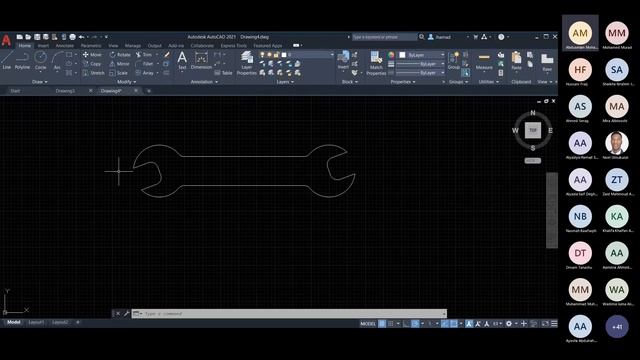This screenshot has height=360, width=640.
Task: Click the Group tool
Action: coord(453,60)
